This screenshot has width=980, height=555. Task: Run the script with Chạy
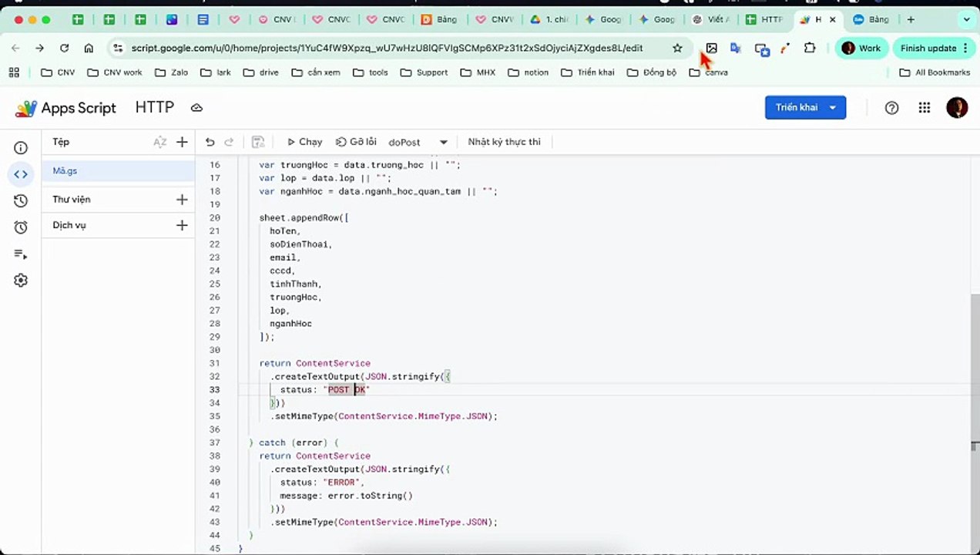(304, 142)
